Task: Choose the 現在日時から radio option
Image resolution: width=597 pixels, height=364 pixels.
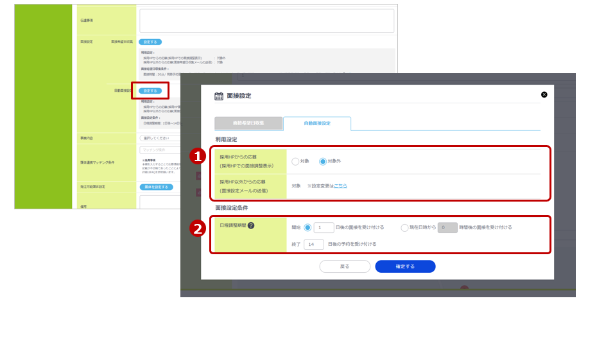Action: pyautogui.click(x=404, y=227)
